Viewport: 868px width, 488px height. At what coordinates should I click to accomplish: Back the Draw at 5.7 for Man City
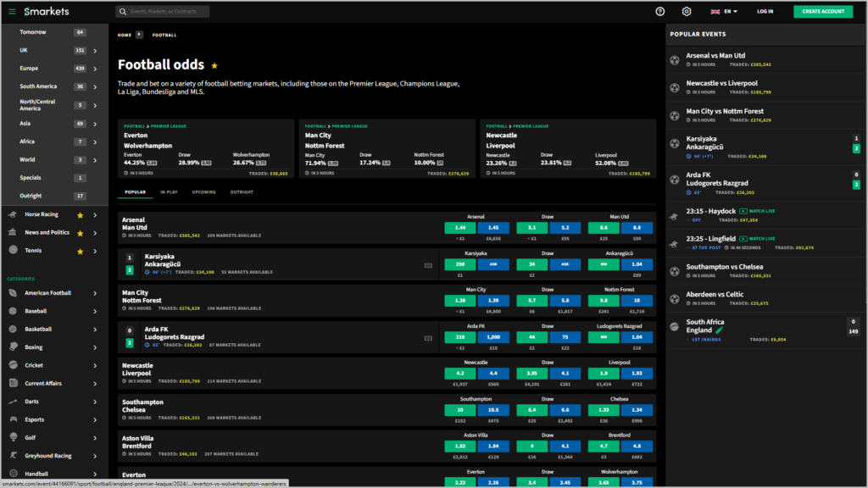[x=531, y=301]
